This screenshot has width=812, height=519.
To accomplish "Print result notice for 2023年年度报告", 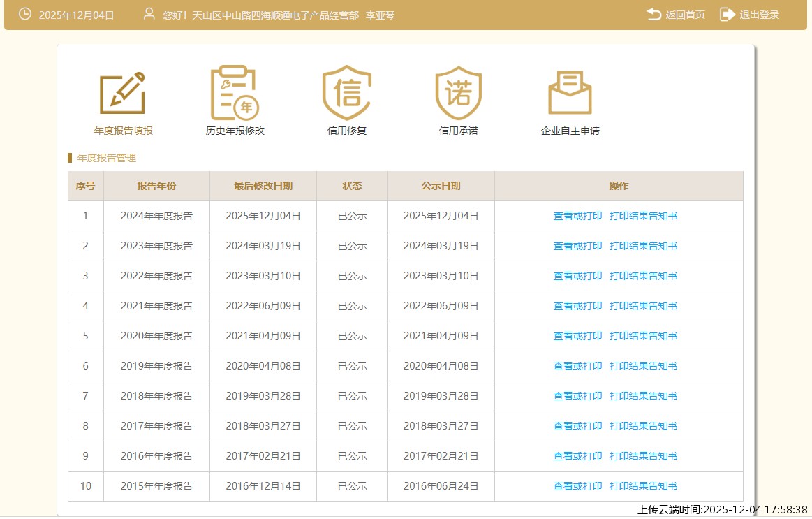I will pyautogui.click(x=643, y=246).
